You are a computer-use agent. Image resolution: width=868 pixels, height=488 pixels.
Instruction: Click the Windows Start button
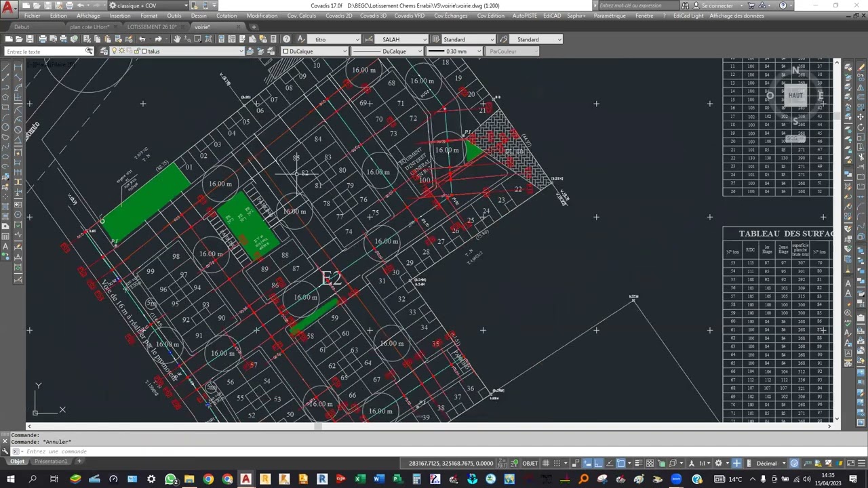10,479
